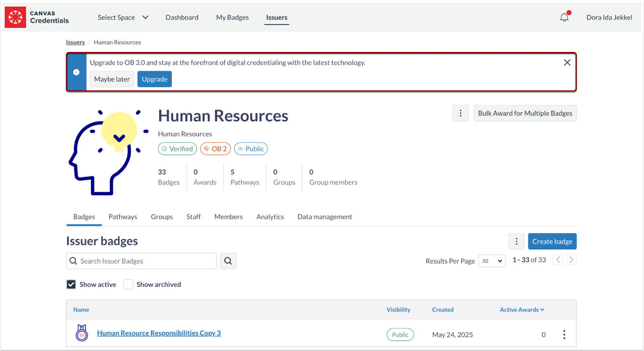Sort by the Name column header
Image resolution: width=644 pixels, height=351 pixels.
[81, 309]
